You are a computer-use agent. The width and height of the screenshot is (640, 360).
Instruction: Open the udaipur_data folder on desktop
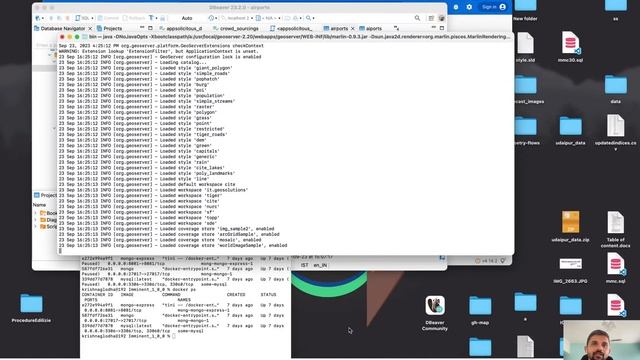coord(570,130)
